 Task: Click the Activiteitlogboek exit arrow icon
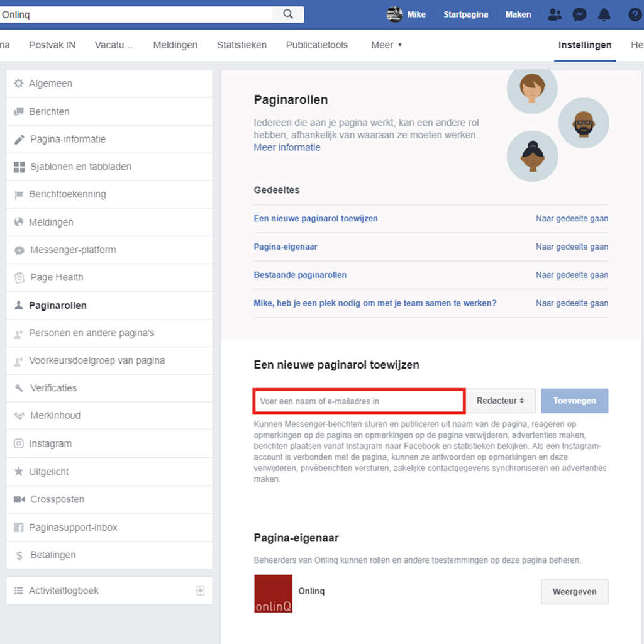(199, 591)
